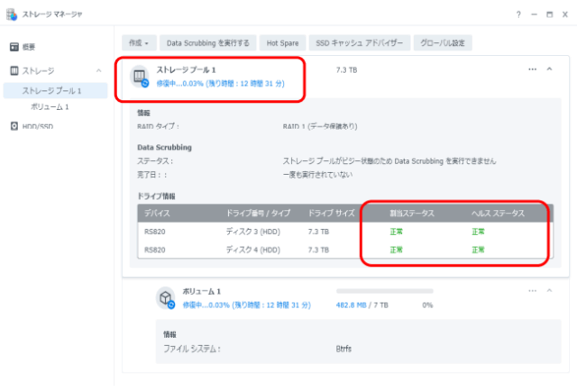
Task: Open the volume three-dot more menu
Action: [x=532, y=291]
